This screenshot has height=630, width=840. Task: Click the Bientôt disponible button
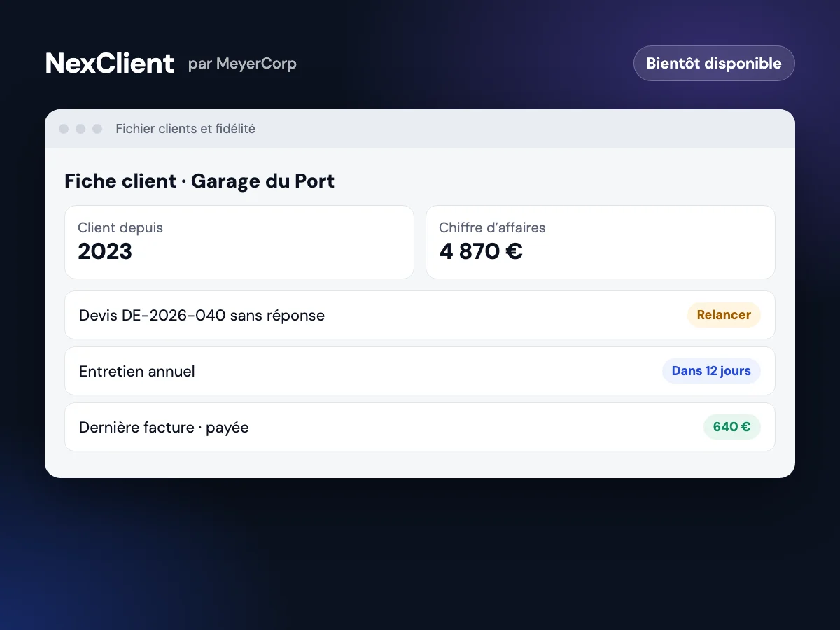pyautogui.click(x=714, y=63)
